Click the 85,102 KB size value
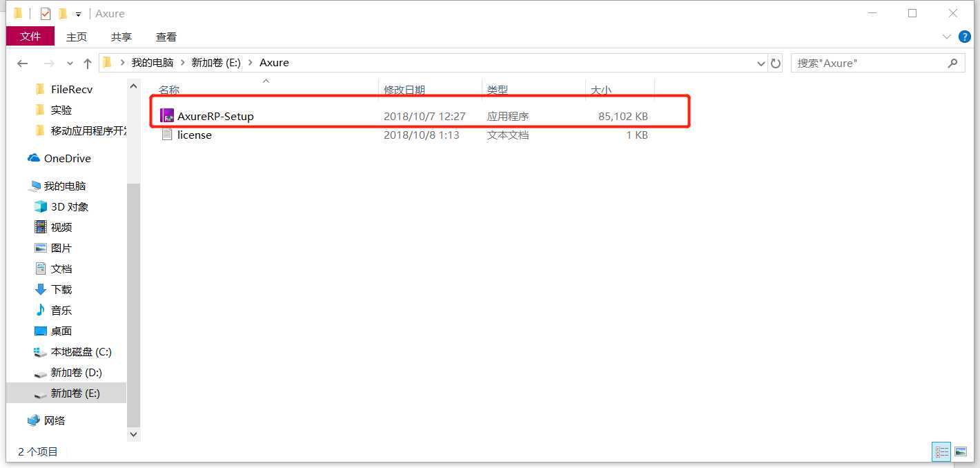Viewport: 980px width, 468px height. (623, 116)
